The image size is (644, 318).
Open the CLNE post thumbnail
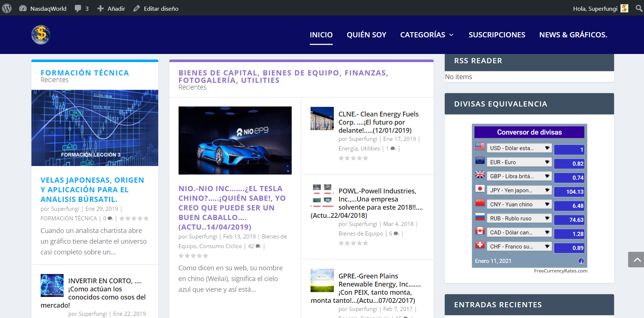click(x=322, y=118)
